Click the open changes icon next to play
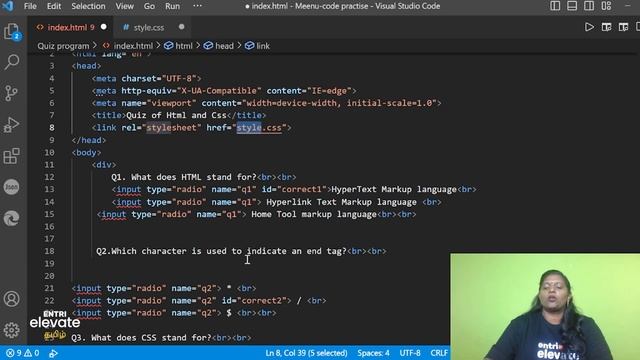Screen dimensions: 640x360 (x=607, y=27)
